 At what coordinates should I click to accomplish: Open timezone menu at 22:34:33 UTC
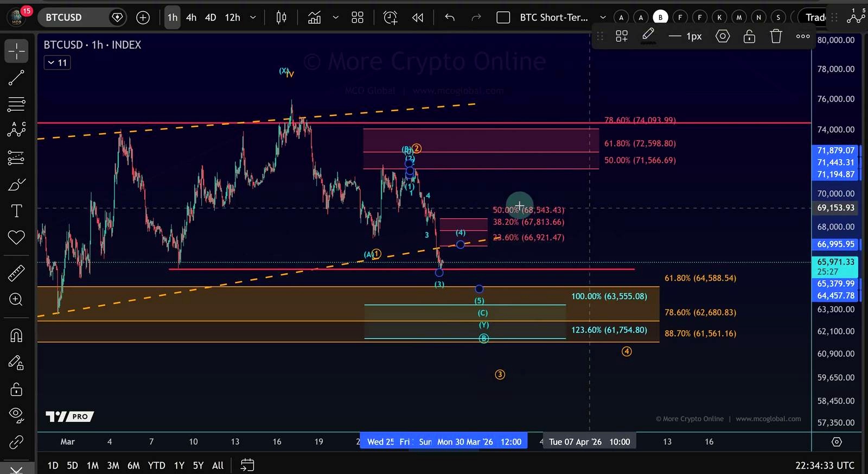[x=825, y=465]
